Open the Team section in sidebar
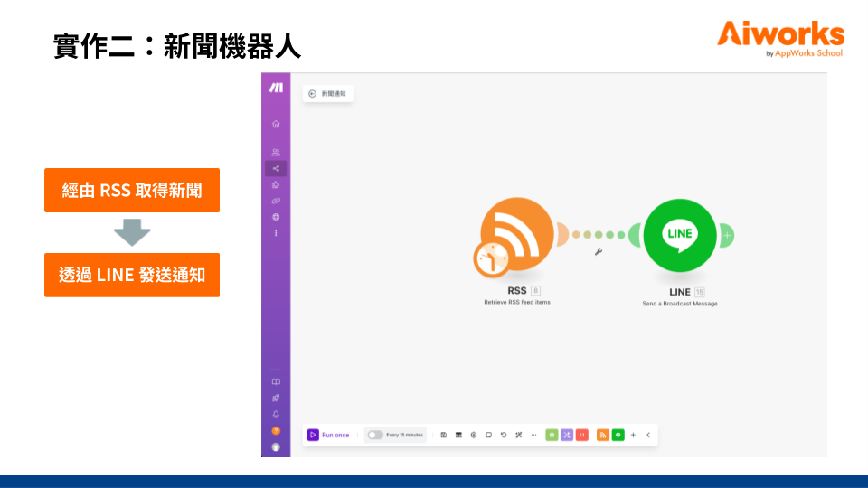Image resolution: width=868 pixels, height=488 pixels. [x=276, y=152]
